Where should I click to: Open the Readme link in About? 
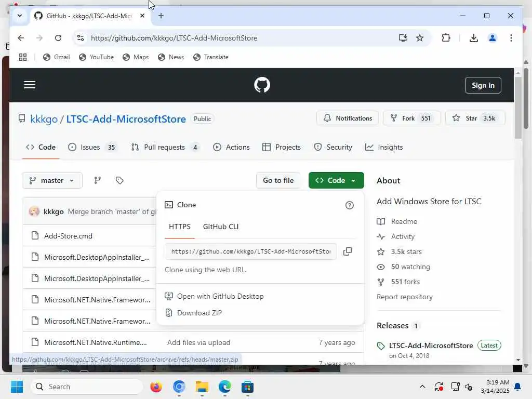(404, 221)
